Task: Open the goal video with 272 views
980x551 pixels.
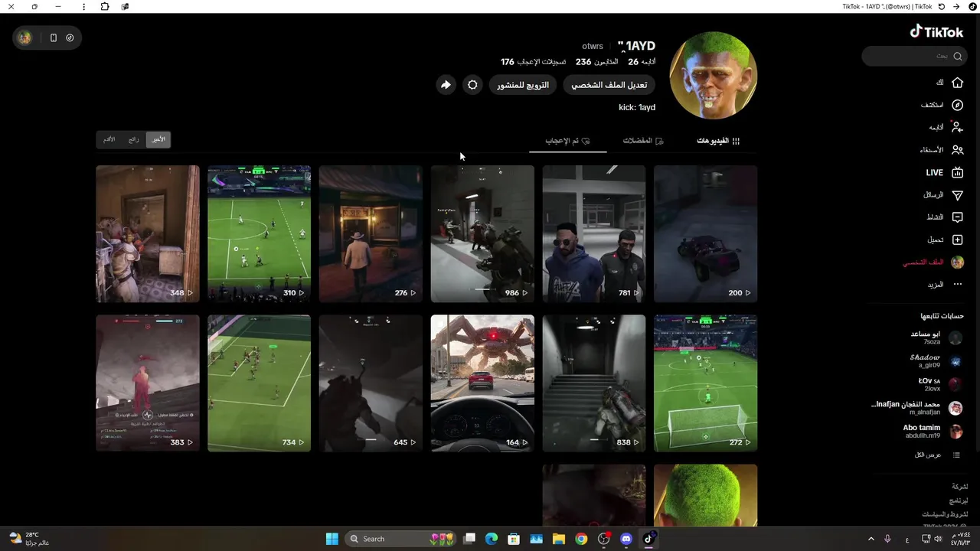Action: [705, 383]
